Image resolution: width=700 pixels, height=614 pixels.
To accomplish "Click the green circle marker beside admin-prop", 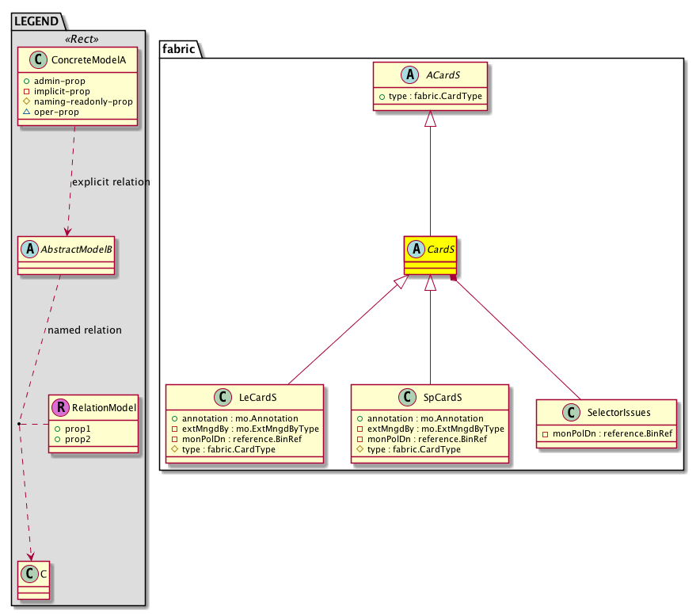I will 26,81.
